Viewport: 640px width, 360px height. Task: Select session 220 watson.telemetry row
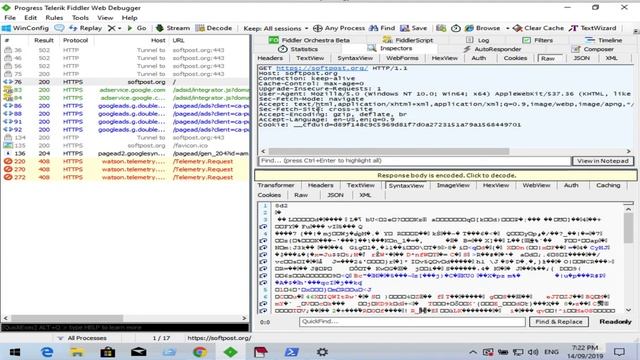pyautogui.click(x=125, y=162)
